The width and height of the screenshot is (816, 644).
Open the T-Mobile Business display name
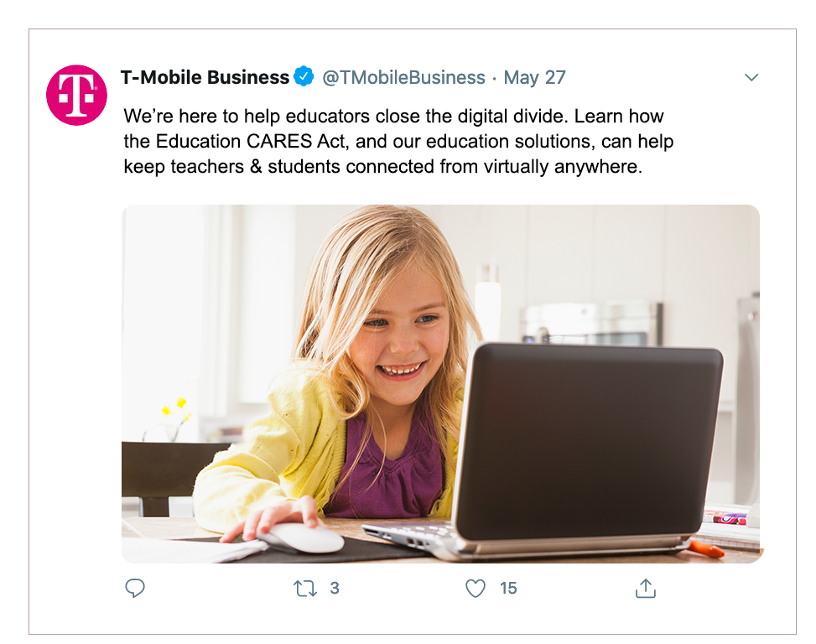click(205, 77)
